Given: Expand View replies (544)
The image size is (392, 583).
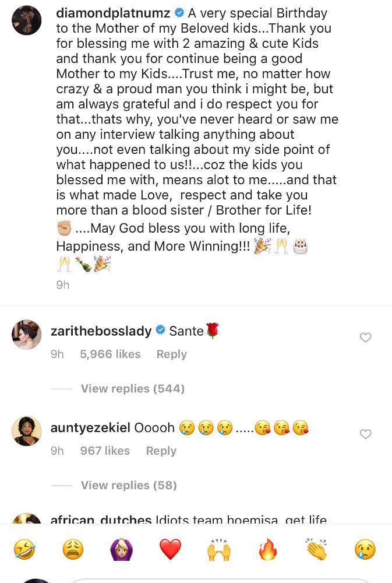Looking at the screenshot, I should 133,388.
